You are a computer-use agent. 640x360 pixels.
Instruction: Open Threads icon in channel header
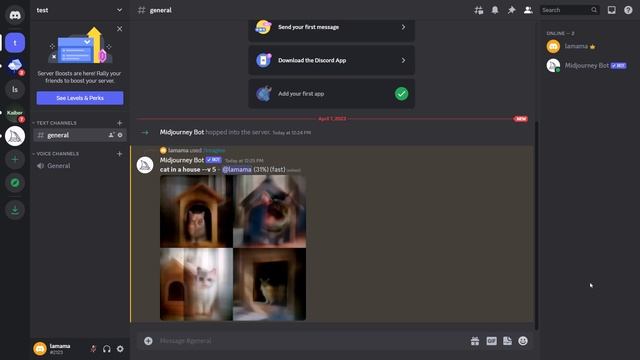479,10
